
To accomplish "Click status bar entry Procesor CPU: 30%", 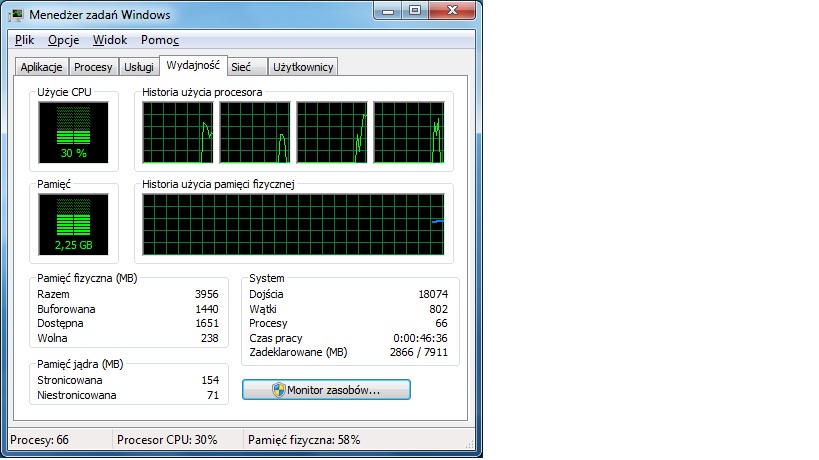I will (167, 440).
